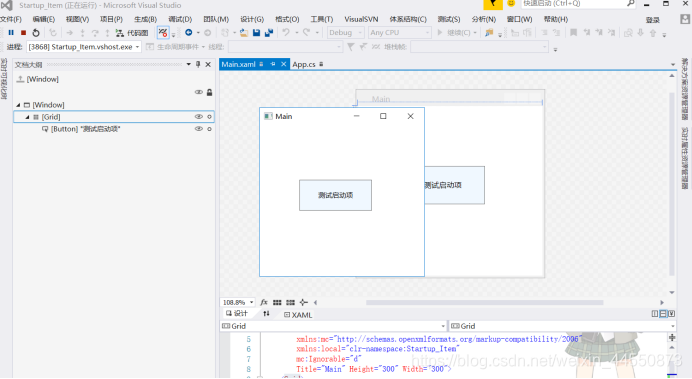
Task: Toggle header eye icon show all
Action: (199, 92)
